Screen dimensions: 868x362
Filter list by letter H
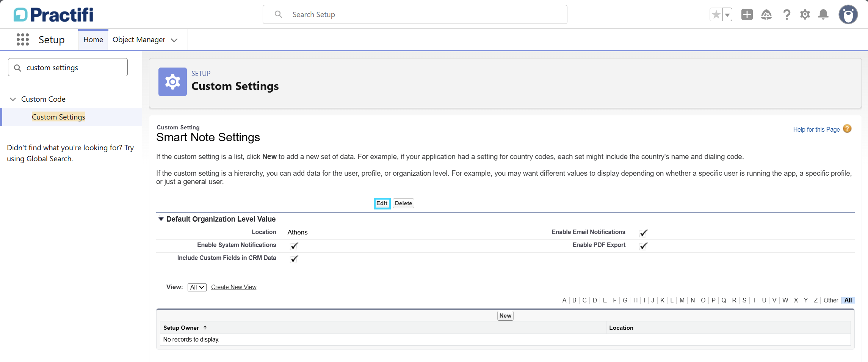point(635,300)
